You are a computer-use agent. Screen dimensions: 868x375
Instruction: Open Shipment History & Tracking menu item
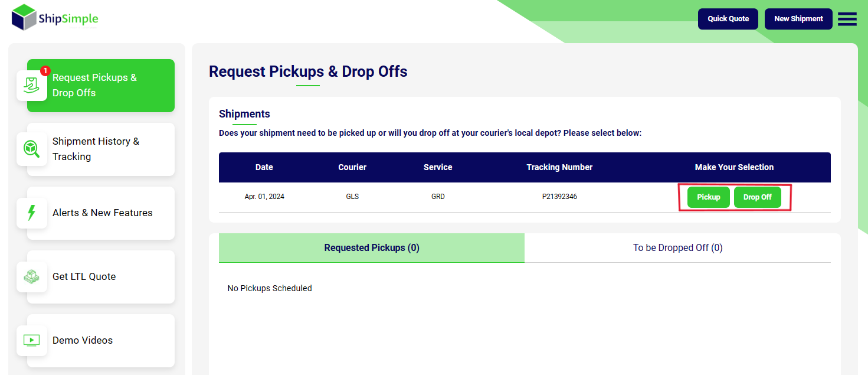(x=101, y=149)
